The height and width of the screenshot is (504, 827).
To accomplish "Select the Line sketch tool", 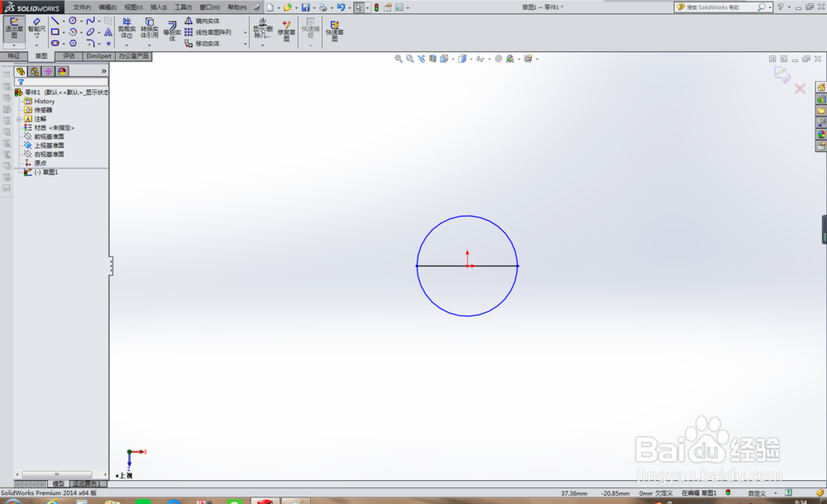I will coord(55,21).
